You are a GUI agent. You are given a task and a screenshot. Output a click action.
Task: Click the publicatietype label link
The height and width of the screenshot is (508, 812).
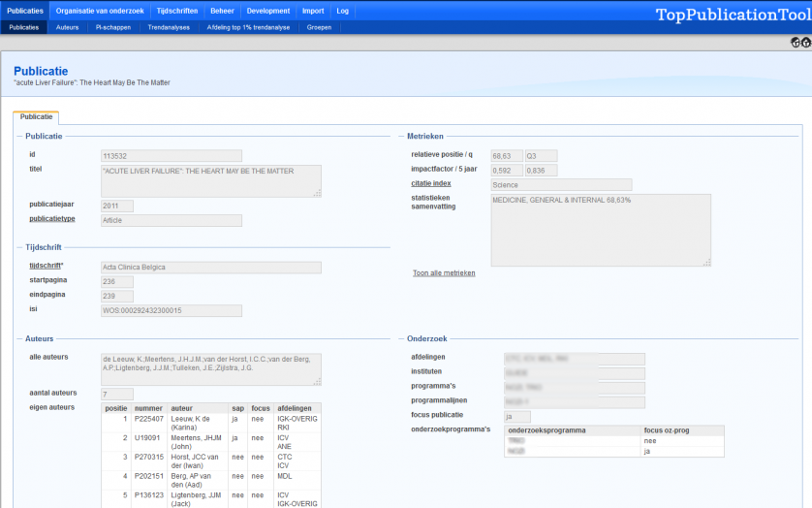[x=52, y=219]
